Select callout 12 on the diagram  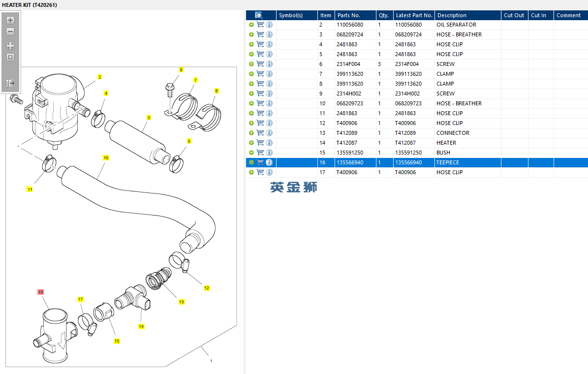click(x=207, y=288)
